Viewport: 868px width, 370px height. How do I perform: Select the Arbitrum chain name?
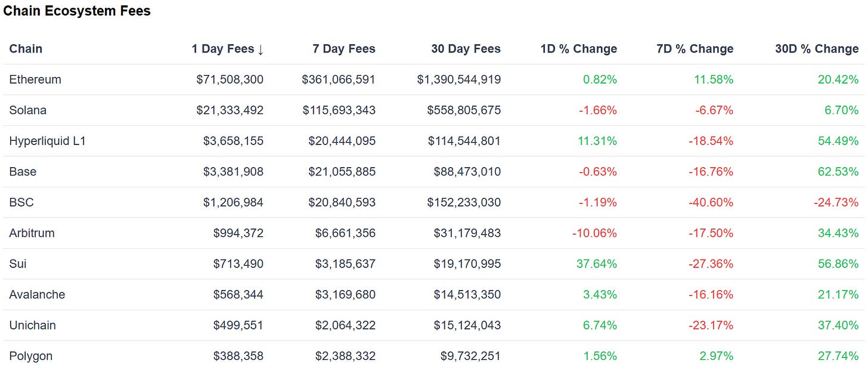click(32, 233)
